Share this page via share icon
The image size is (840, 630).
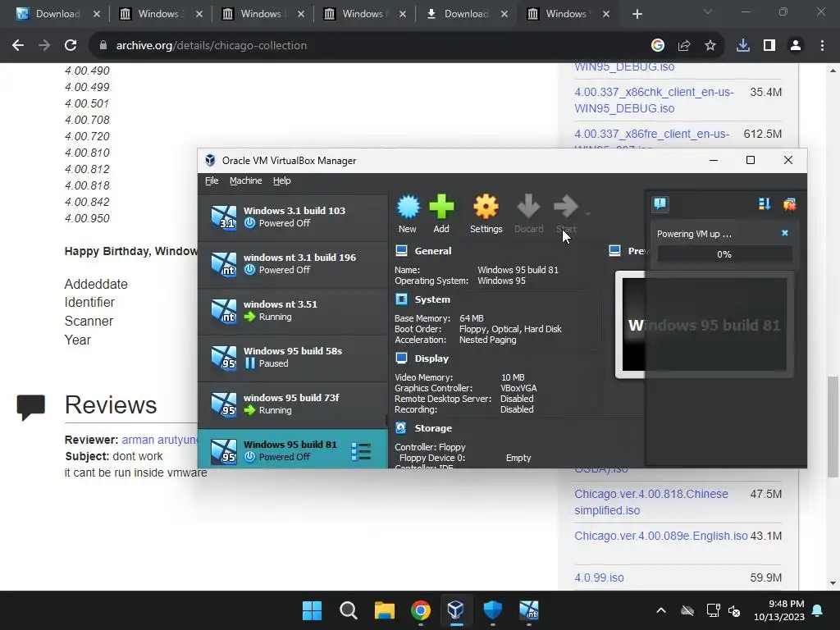click(684, 46)
